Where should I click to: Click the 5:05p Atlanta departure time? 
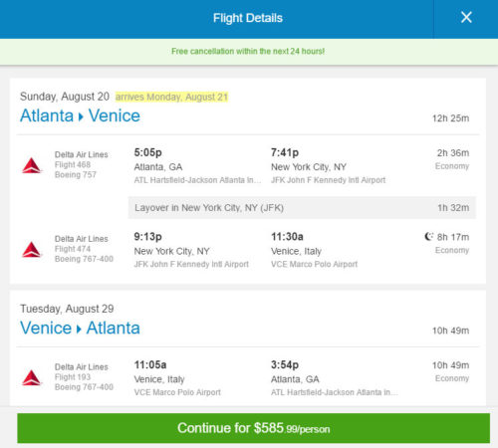point(148,152)
